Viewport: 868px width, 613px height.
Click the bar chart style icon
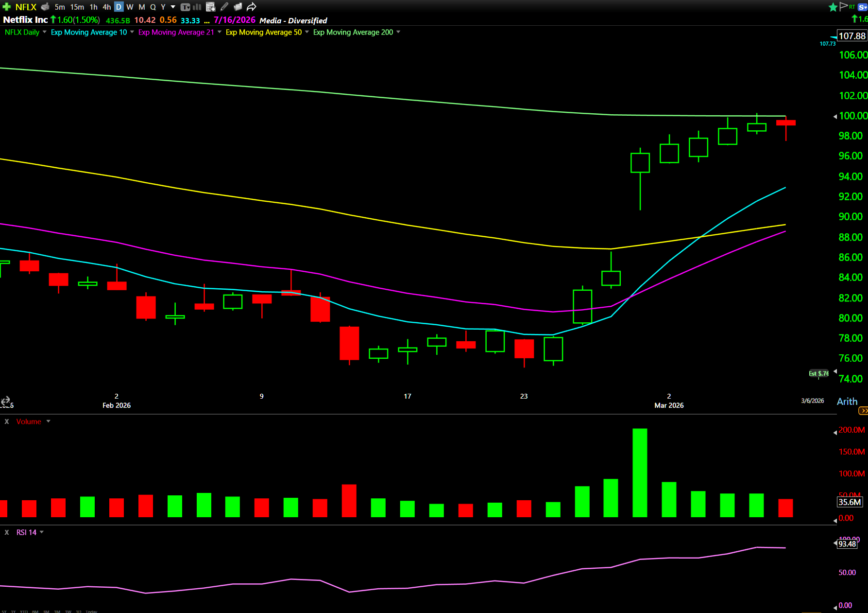[x=197, y=7]
